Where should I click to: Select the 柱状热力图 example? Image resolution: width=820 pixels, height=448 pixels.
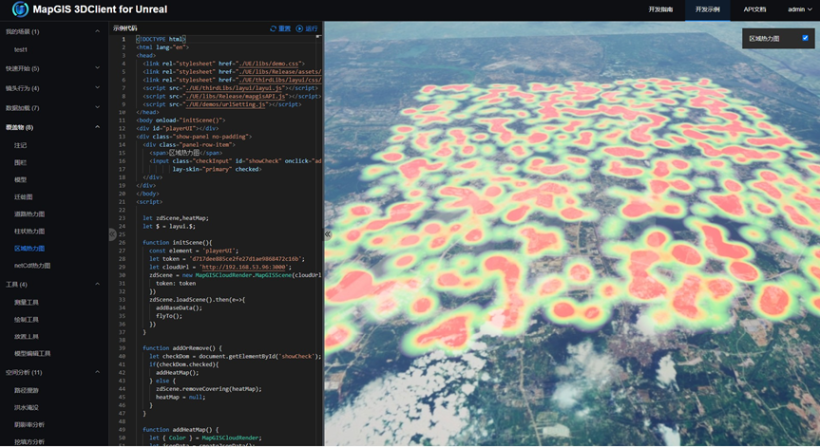(29, 231)
